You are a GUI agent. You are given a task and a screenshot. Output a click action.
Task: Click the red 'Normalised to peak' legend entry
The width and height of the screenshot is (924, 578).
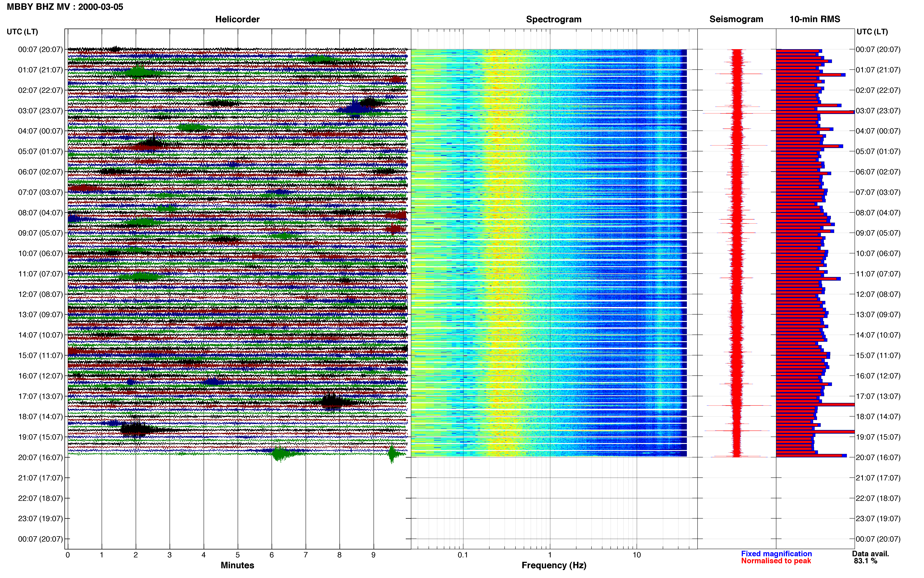pos(776,561)
